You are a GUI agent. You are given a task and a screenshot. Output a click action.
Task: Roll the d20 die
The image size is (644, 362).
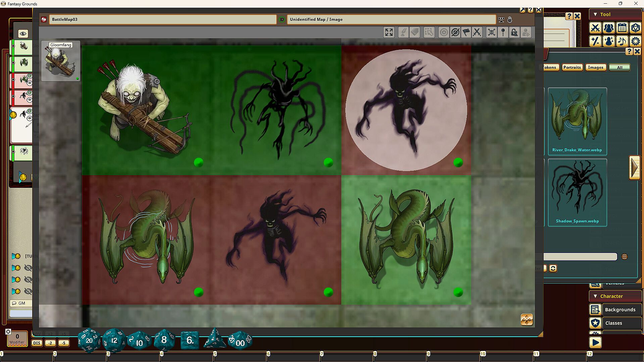point(89,341)
